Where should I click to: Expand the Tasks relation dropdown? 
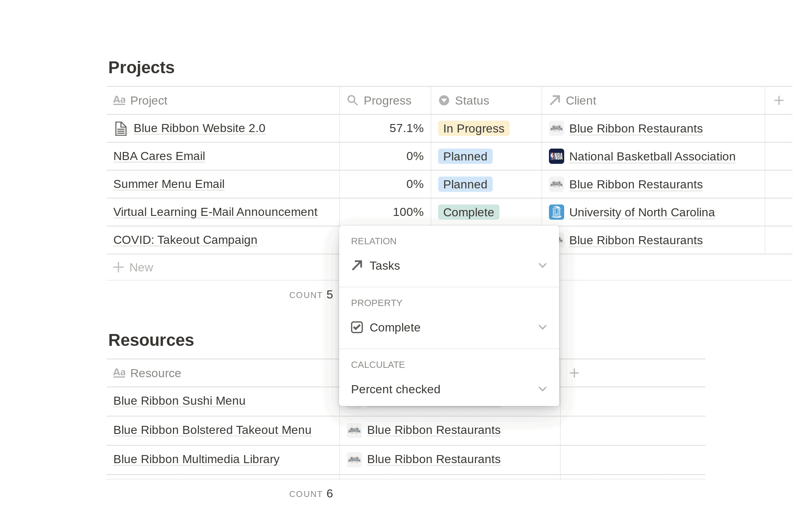point(543,265)
